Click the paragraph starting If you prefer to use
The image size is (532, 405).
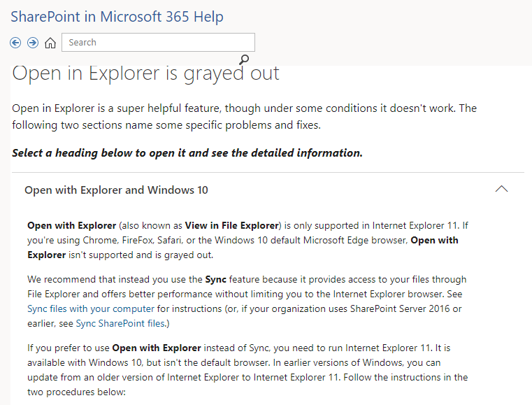point(247,370)
